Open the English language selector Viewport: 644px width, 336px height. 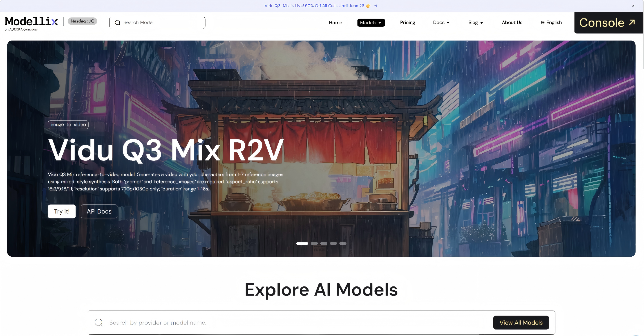(x=551, y=22)
